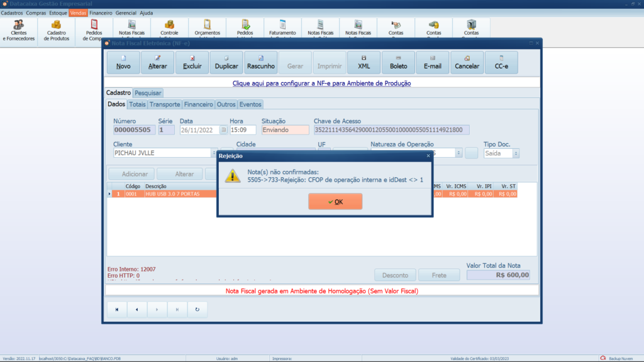Open the XML export button
644x362 pixels.
364,62
